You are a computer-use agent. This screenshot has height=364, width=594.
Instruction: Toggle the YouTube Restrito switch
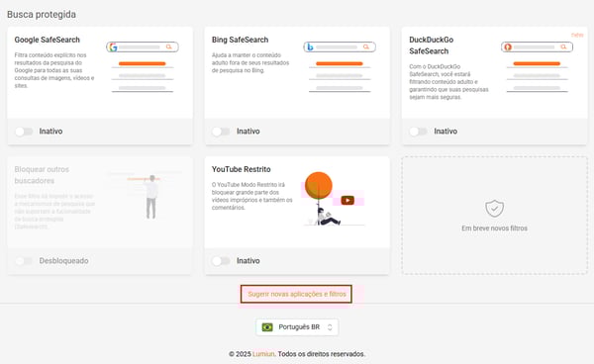pos(221,261)
